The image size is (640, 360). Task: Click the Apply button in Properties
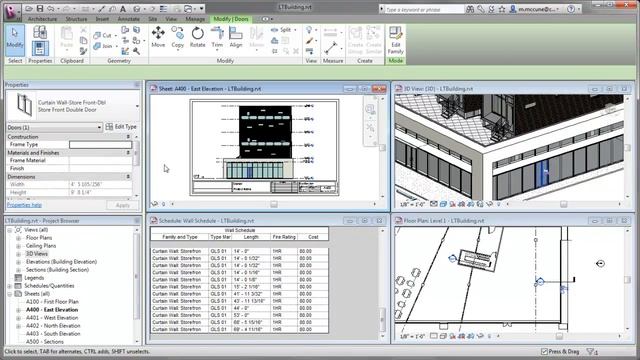point(122,205)
